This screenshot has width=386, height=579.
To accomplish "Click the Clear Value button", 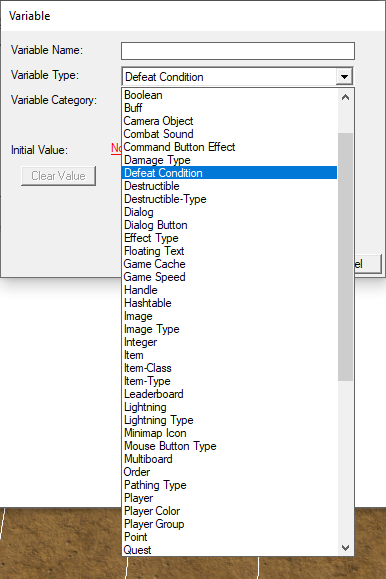I will coord(58,176).
